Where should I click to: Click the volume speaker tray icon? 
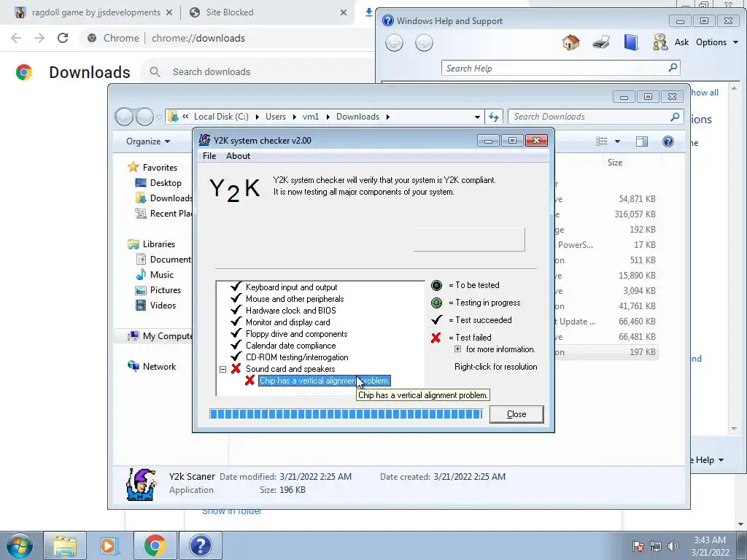coord(673,546)
